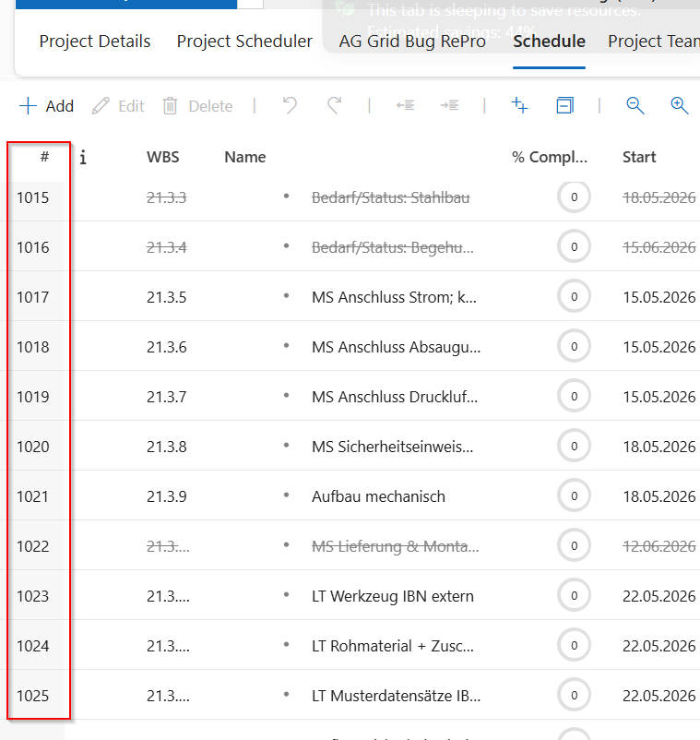Sort by the WBS column header
Image resolution: width=700 pixels, height=740 pixels.
[x=163, y=157]
